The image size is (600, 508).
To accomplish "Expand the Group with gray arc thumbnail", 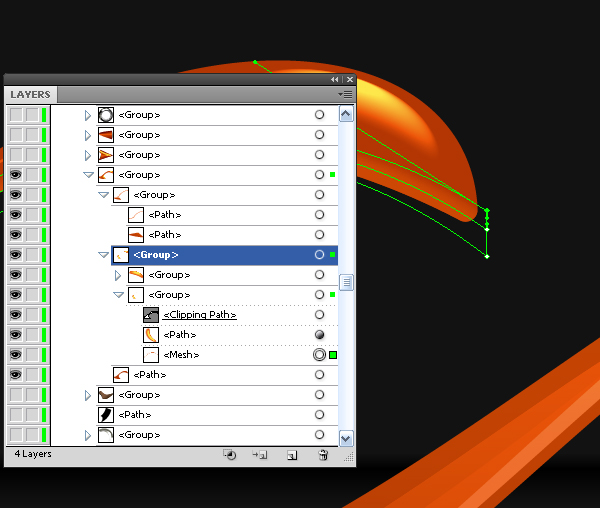I will pos(88,435).
